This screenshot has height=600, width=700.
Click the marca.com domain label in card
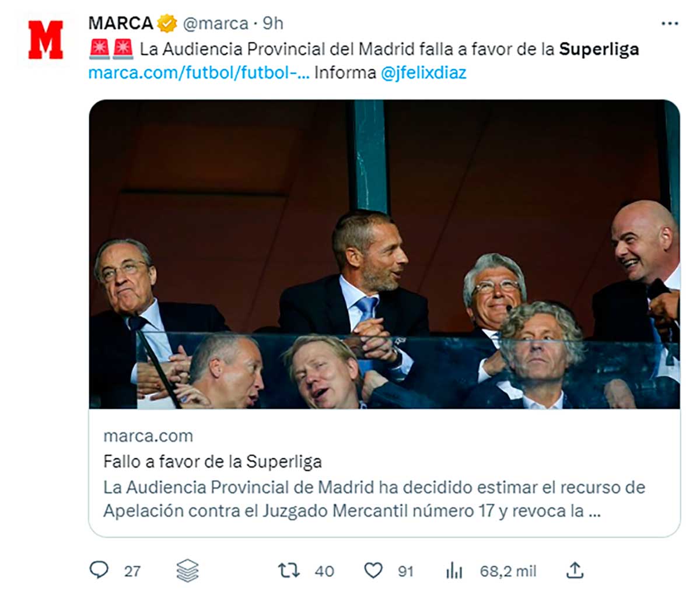(x=148, y=436)
